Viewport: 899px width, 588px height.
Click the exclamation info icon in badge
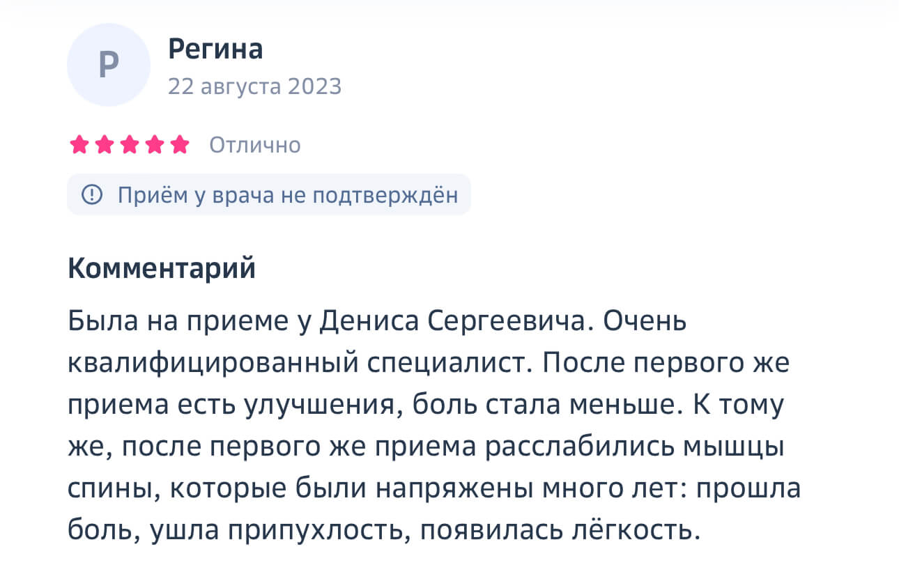click(92, 195)
